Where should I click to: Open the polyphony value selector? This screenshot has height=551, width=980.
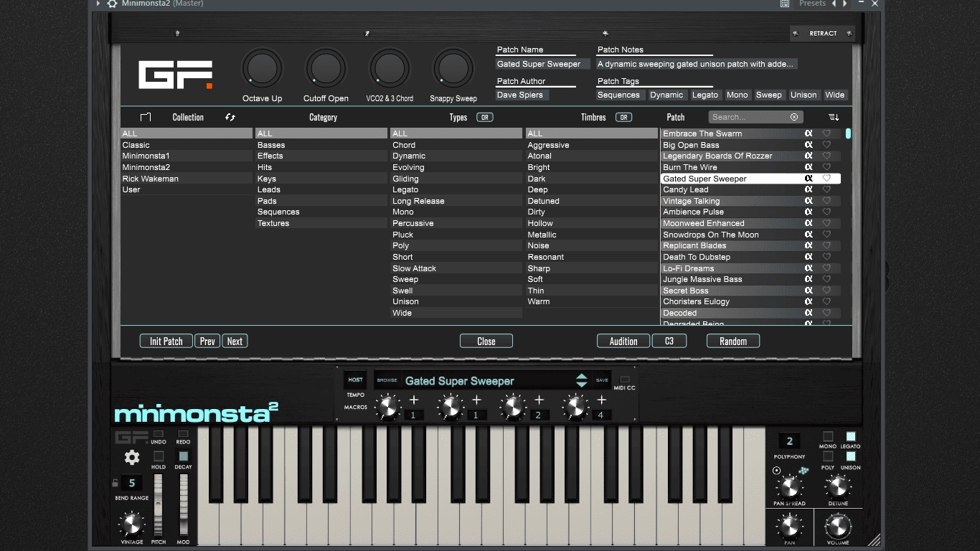(789, 441)
